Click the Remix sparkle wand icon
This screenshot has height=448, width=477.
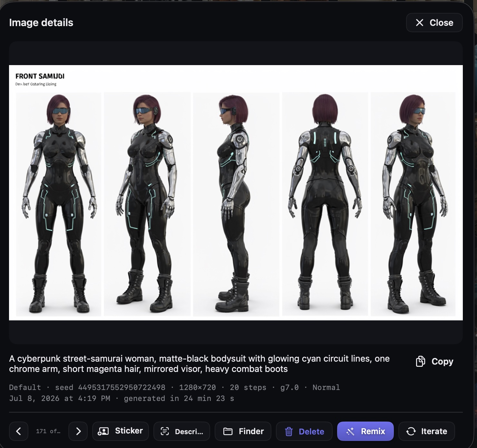tap(350, 431)
